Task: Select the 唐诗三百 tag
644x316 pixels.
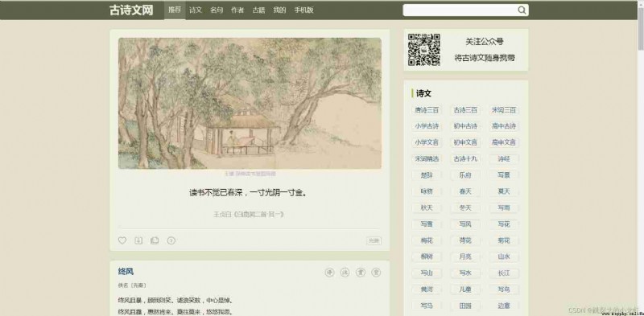Action: (427, 110)
